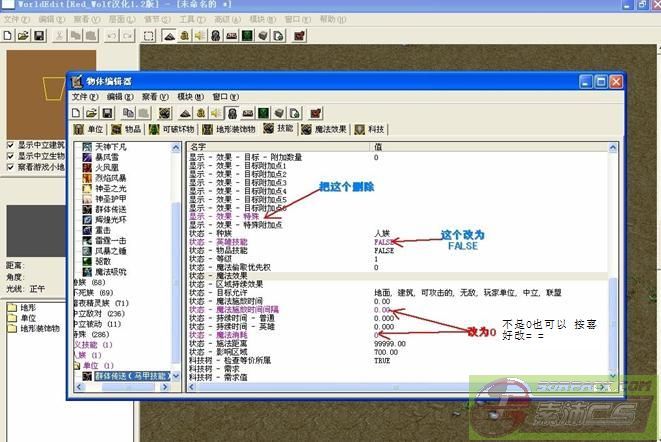The image size is (661, 442).
Task: Select the 群体传送 custom ability at tree bottom
Action: [132, 376]
